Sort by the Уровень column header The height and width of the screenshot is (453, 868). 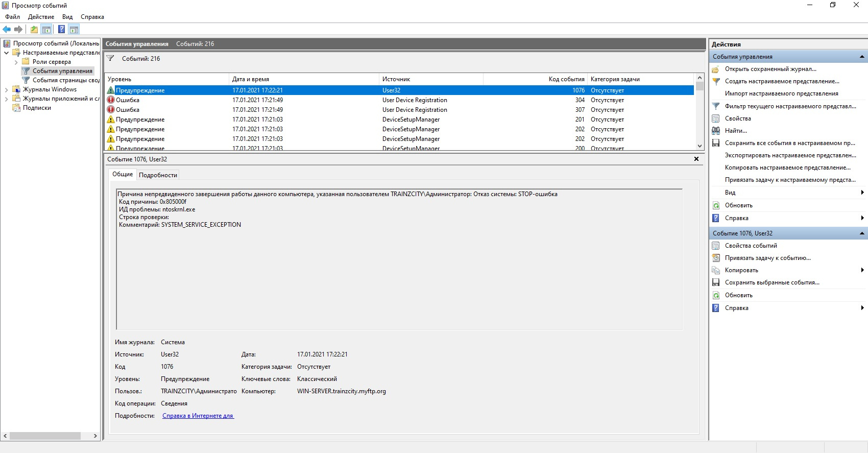(x=166, y=79)
